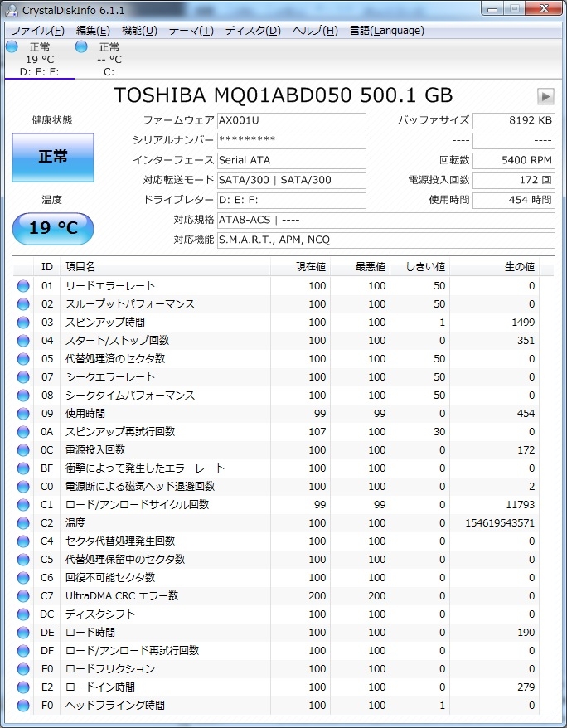Click the ドライブレター field

(292, 201)
